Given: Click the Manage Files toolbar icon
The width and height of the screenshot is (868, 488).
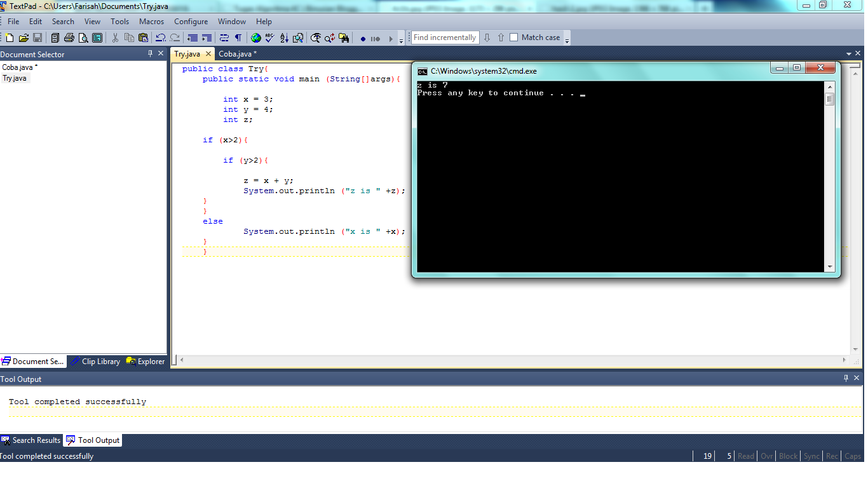Looking at the screenshot, I should pyautogui.click(x=55, y=37).
